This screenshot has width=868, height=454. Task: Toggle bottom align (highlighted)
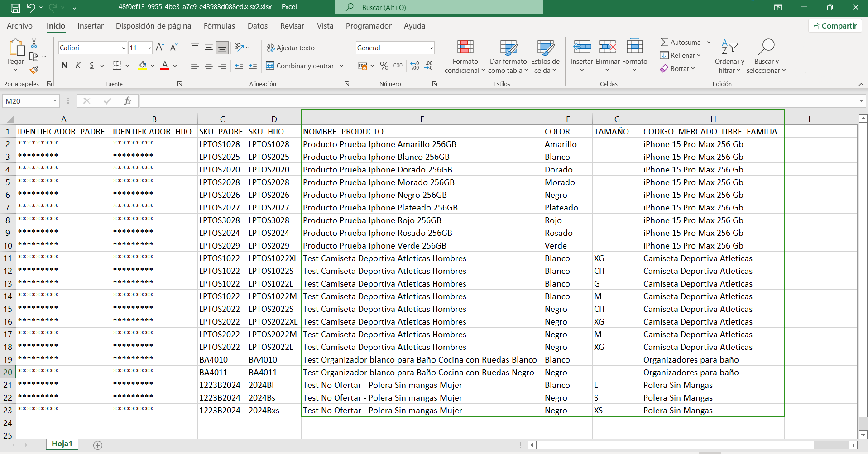pos(222,47)
